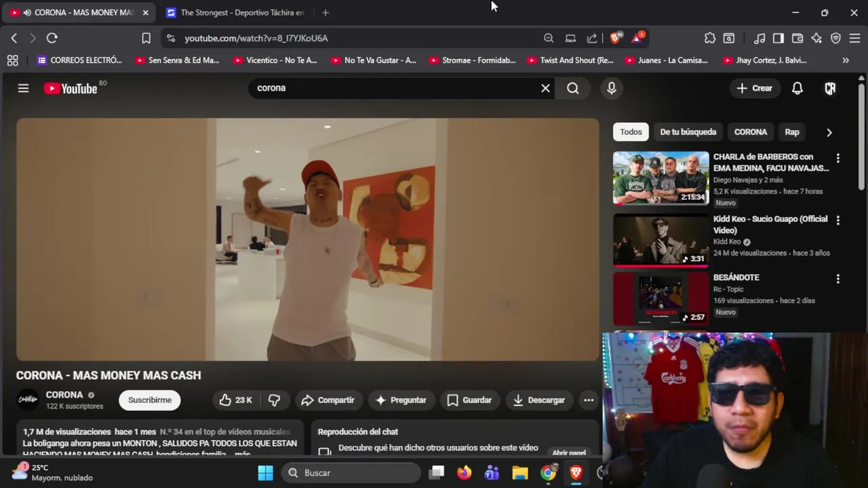Clear the search text with the X
The height and width of the screenshot is (488, 868).
tap(545, 88)
